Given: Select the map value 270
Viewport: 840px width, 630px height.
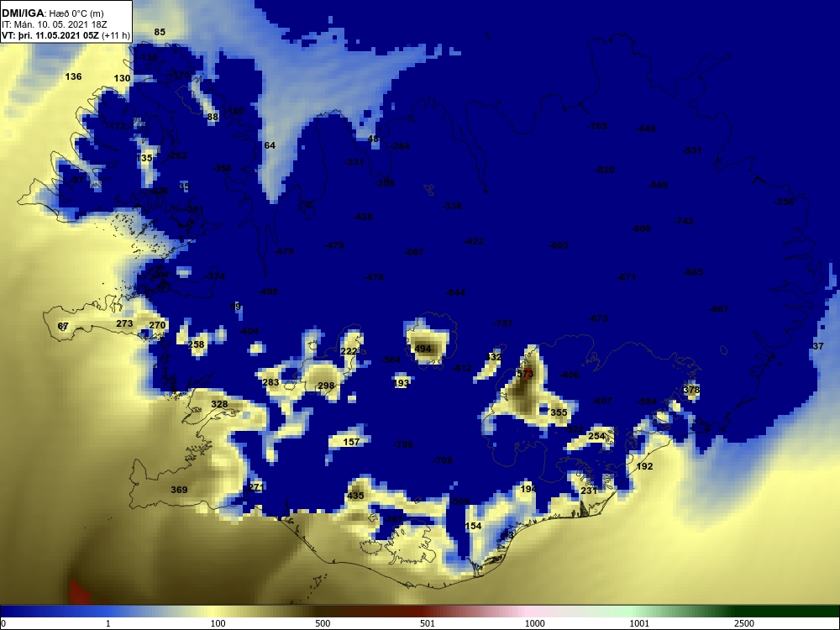Looking at the screenshot, I should click(157, 325).
